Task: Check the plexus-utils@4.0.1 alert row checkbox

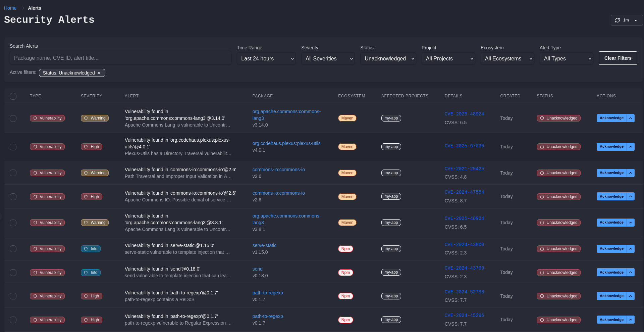Action: click(x=13, y=147)
